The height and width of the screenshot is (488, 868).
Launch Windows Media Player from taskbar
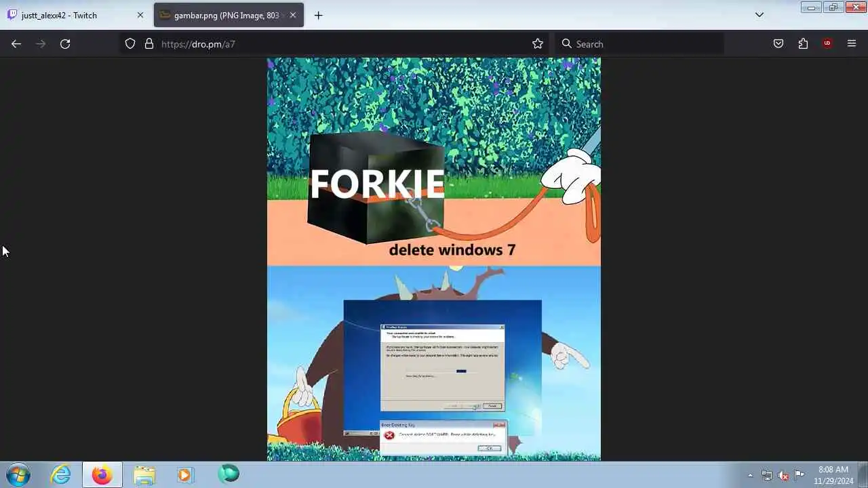click(x=185, y=475)
